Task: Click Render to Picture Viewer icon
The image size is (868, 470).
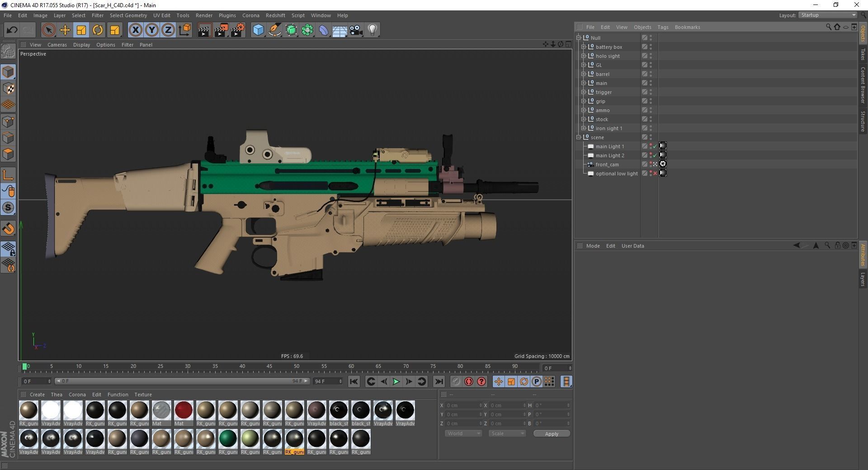Action: click(x=221, y=30)
